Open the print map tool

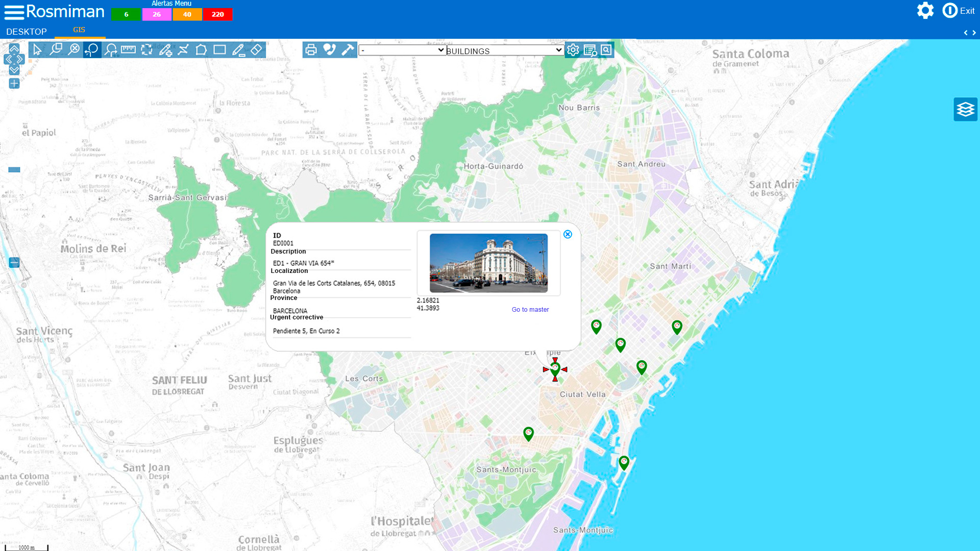tap(311, 49)
